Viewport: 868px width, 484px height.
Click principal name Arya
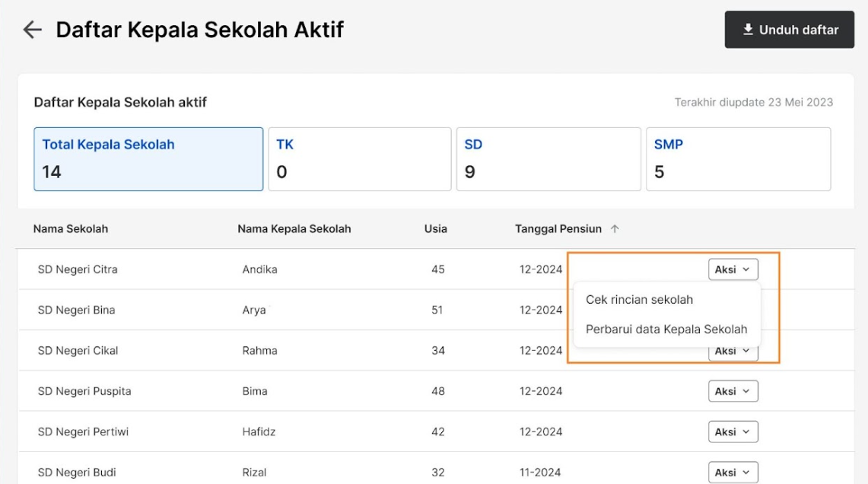tap(254, 310)
